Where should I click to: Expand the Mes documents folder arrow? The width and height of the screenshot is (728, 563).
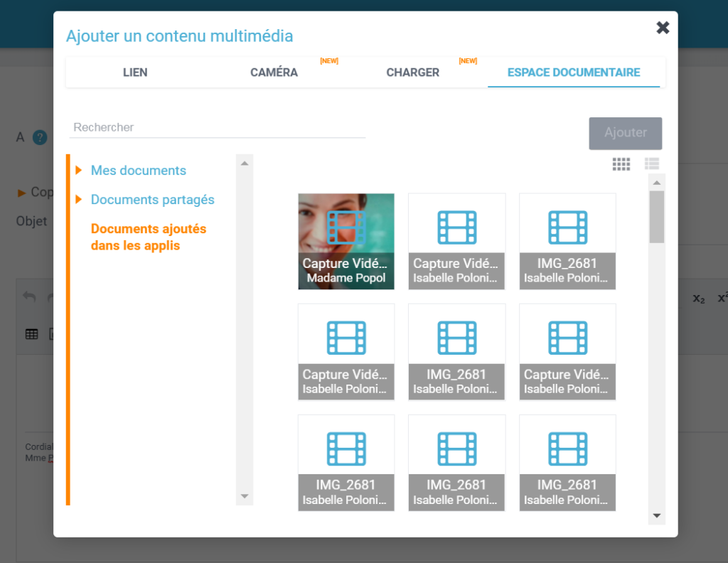point(79,171)
